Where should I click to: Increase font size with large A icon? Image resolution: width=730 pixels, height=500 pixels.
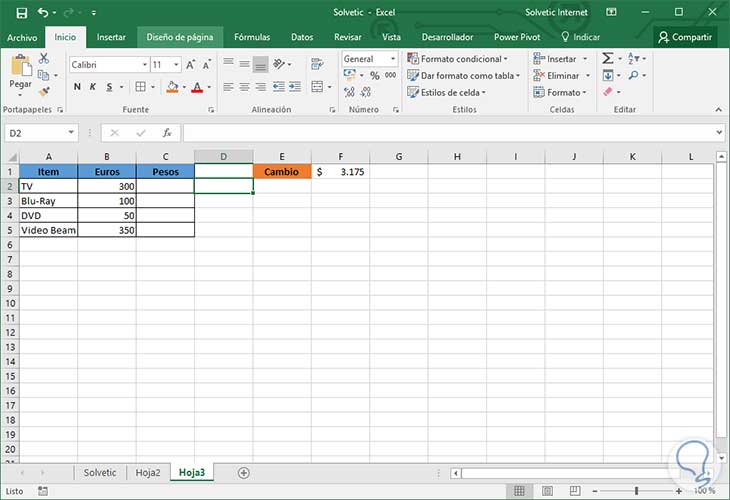[x=190, y=65]
